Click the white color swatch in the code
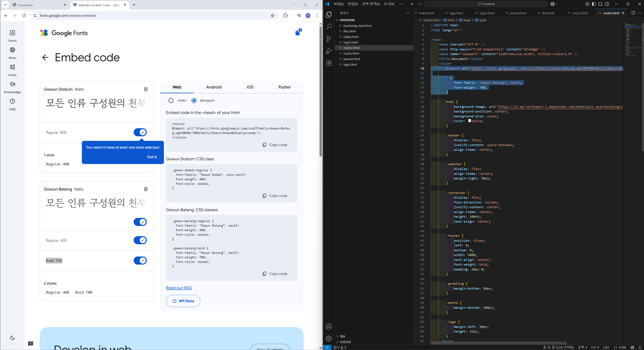The height and width of the screenshot is (350, 644). click(x=470, y=121)
